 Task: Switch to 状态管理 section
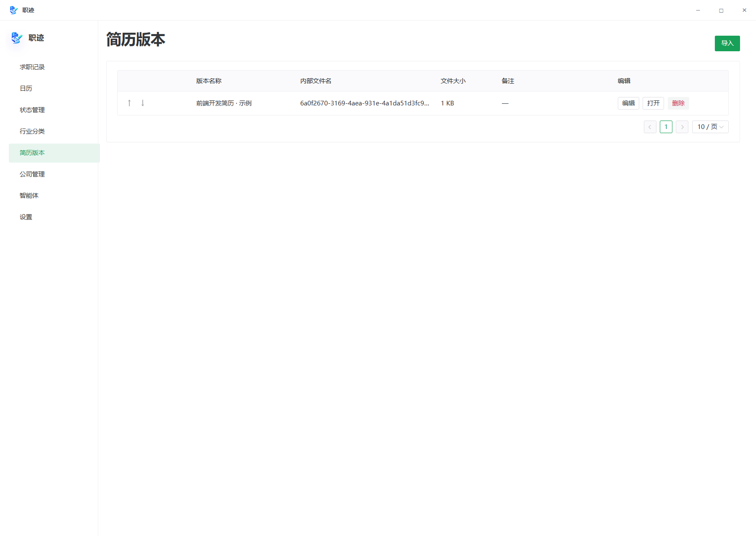pos(54,110)
